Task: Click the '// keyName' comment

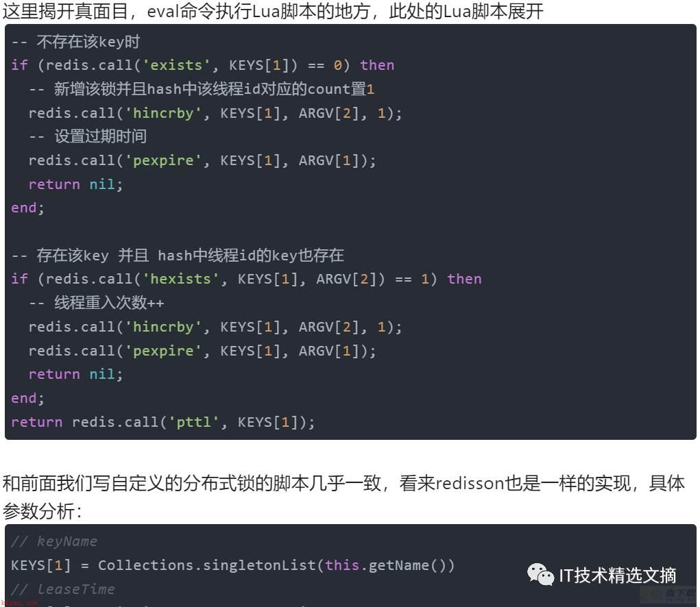Action: pos(54,541)
